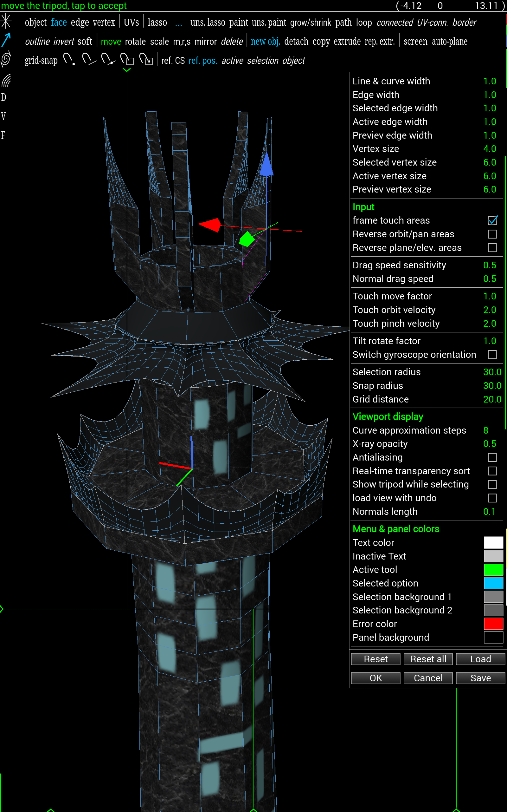Screen dimensions: 507x812
Task: Enable snap-to-face-center magnet icon
Action: pyautogui.click(x=146, y=60)
